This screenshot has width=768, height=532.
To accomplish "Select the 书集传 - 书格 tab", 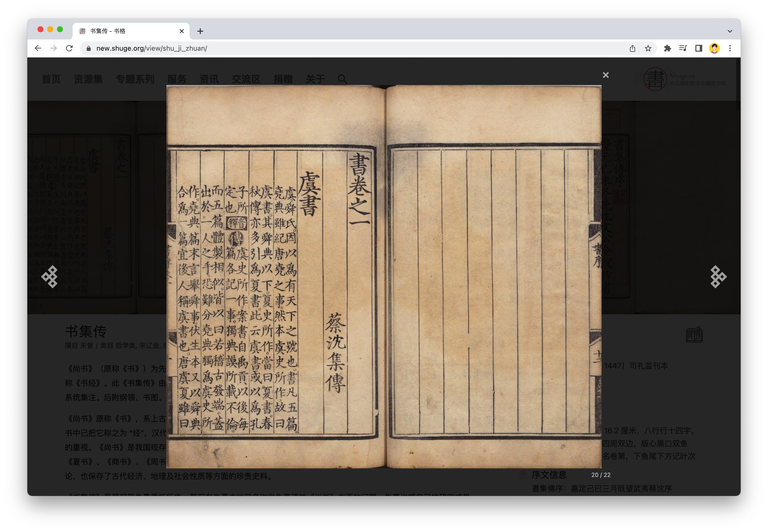I will 131,31.
